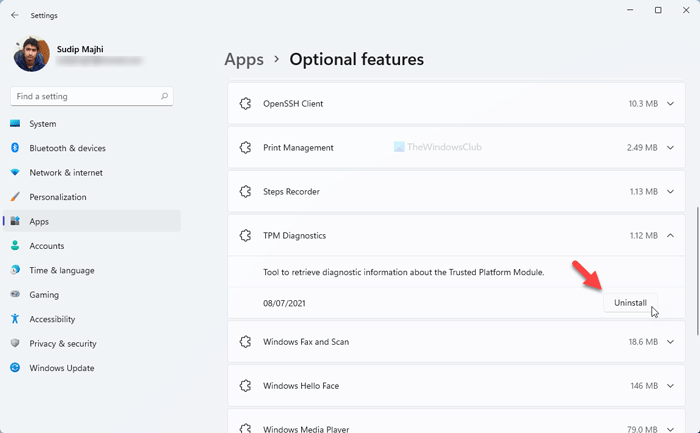Click the Privacy & security shield icon
Screen dimensions: 700x433
coord(15,343)
